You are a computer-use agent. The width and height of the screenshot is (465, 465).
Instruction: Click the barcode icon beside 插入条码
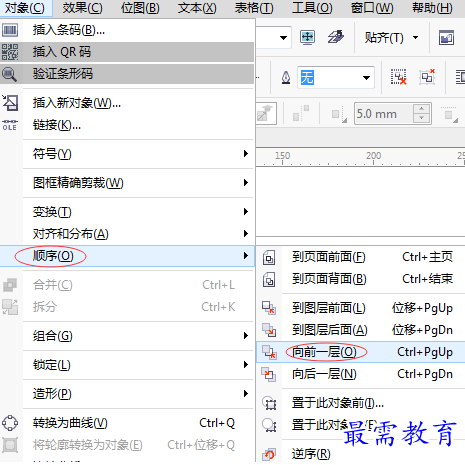point(10,30)
